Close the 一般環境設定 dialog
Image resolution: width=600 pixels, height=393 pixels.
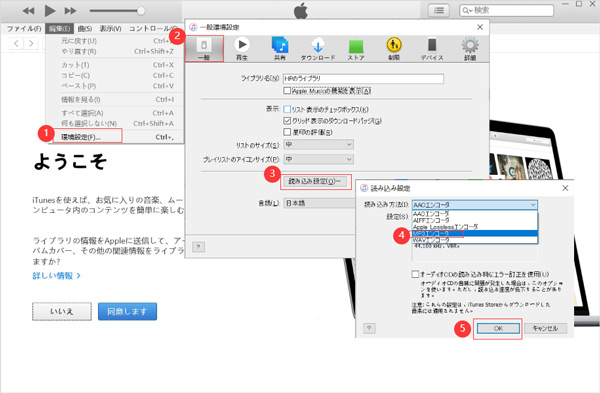coord(480,27)
